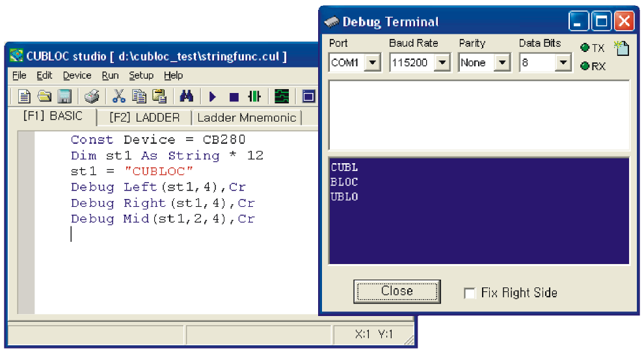Image resolution: width=644 pixels, height=357 pixels.
Task: Open the Baud Rate 115200 dropdown
Action: tap(442, 63)
